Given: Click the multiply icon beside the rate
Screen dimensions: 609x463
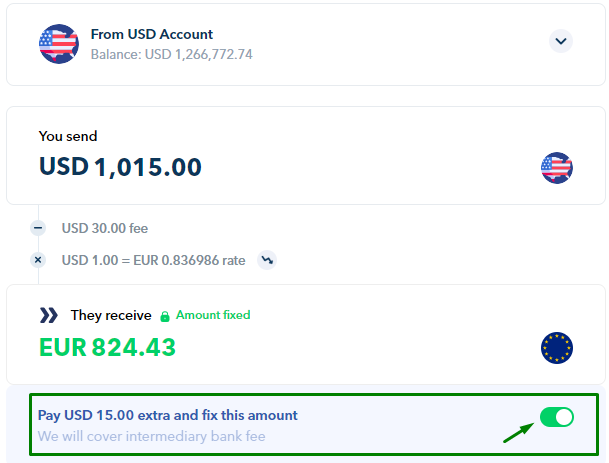Looking at the screenshot, I should (39, 260).
